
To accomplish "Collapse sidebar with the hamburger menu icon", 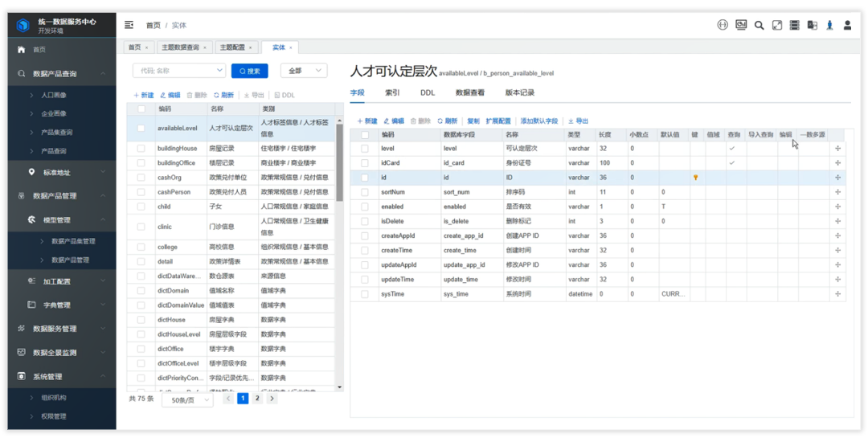I will [x=129, y=25].
